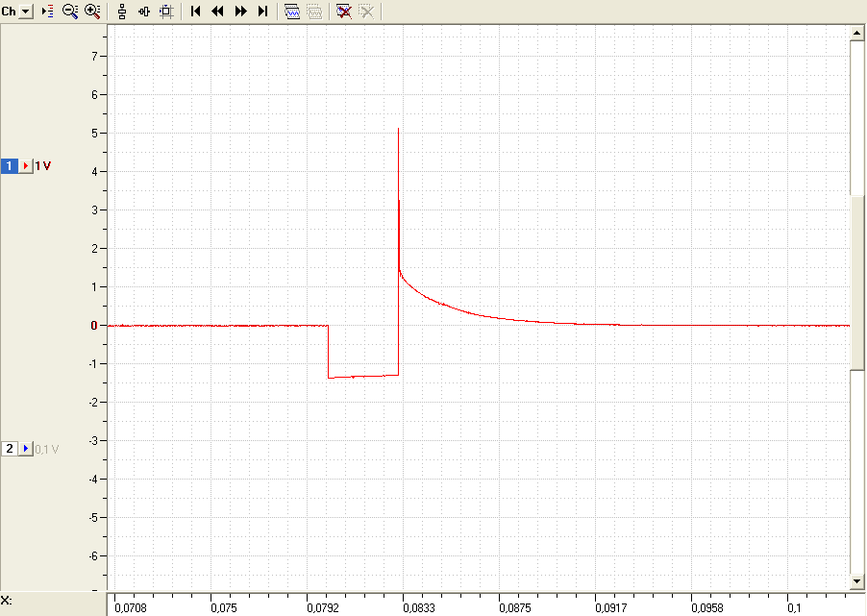867x616 pixels.
Task: Open channel 1 red arrow menu
Action: pos(26,166)
